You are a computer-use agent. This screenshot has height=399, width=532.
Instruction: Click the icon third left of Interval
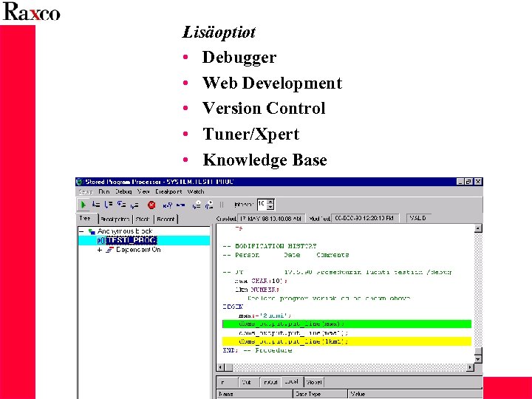coord(197,205)
